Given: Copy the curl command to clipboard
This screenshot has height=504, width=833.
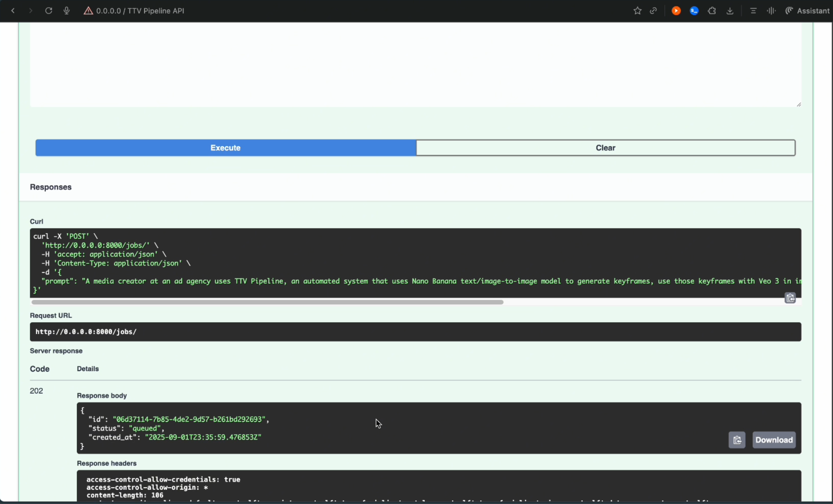Looking at the screenshot, I should pos(790,298).
